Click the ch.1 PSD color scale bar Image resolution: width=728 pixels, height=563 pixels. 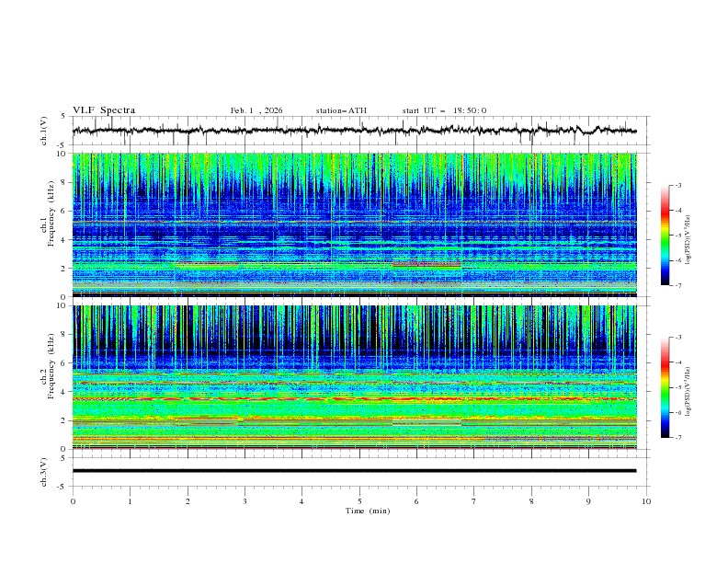(x=665, y=236)
